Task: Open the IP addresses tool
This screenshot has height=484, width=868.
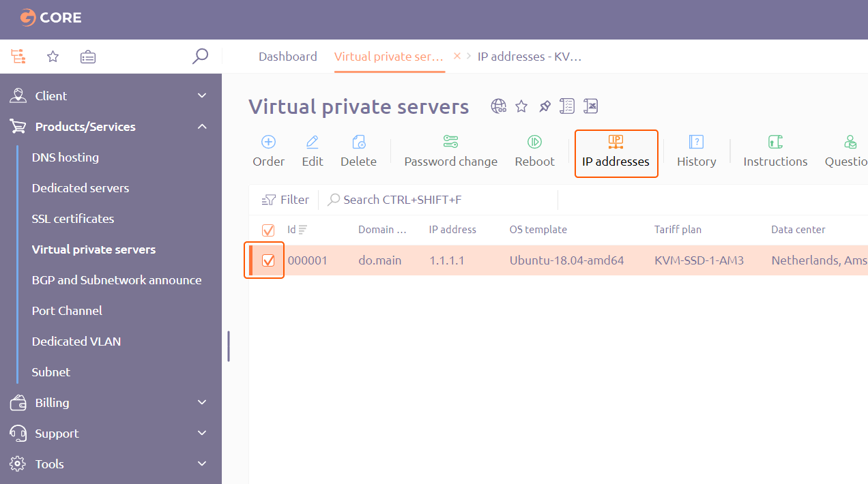Action: click(x=616, y=151)
